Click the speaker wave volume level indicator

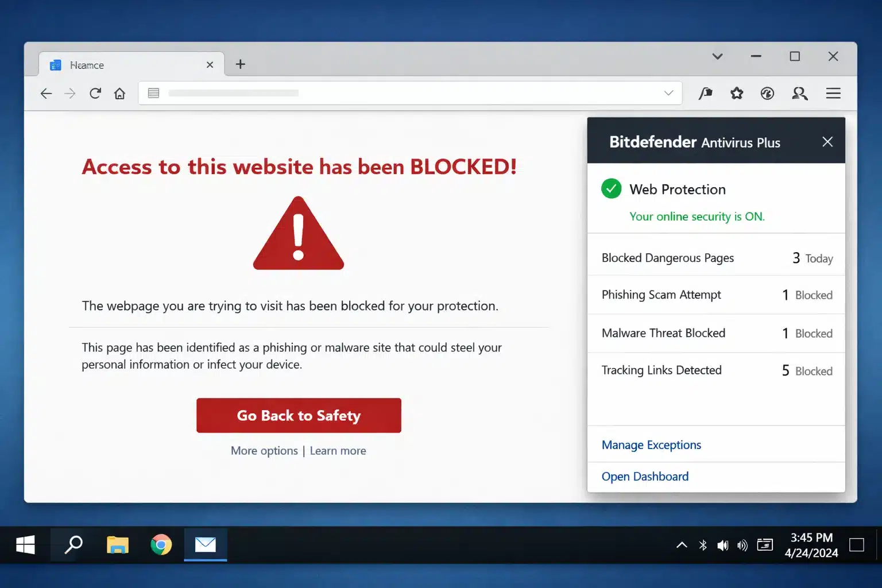pos(742,545)
